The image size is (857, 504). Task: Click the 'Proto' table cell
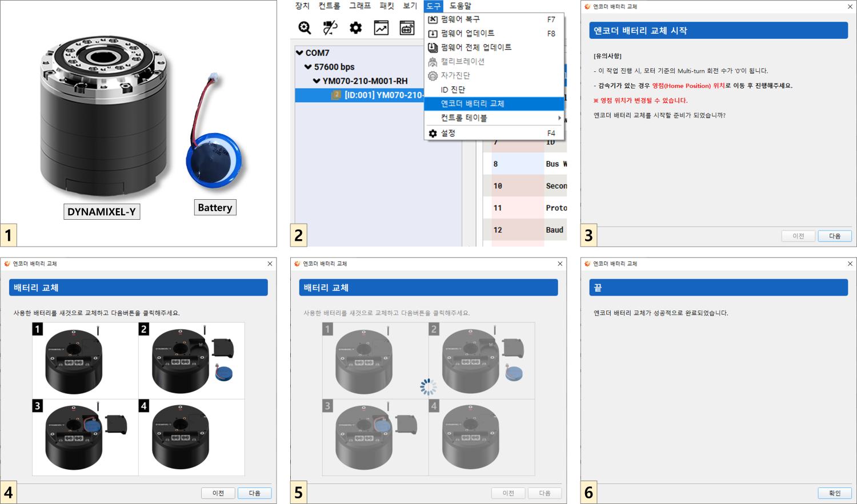[556, 208]
